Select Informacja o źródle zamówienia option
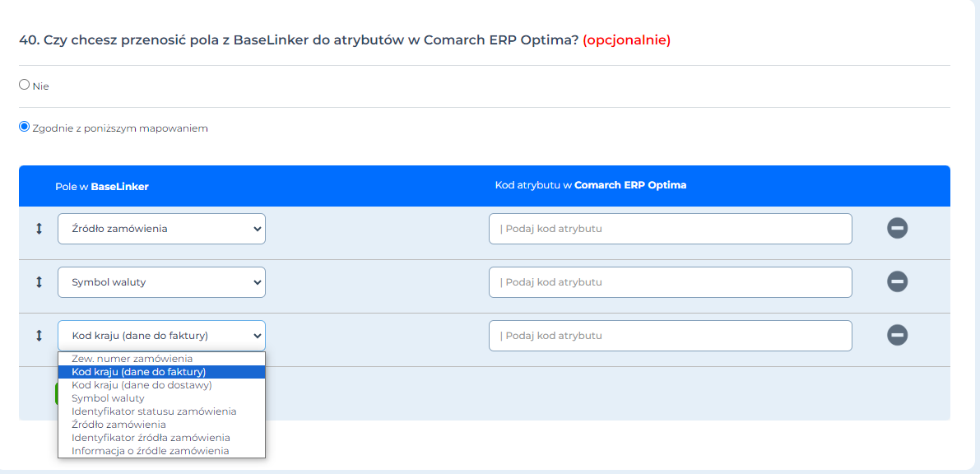Viewport: 980px width, 474px height. pyautogui.click(x=150, y=451)
